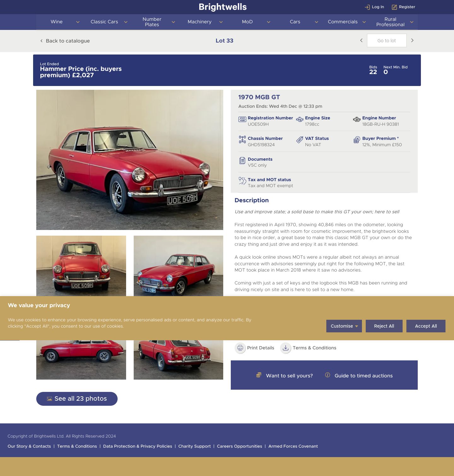Open Charity Support footer link

click(195, 446)
